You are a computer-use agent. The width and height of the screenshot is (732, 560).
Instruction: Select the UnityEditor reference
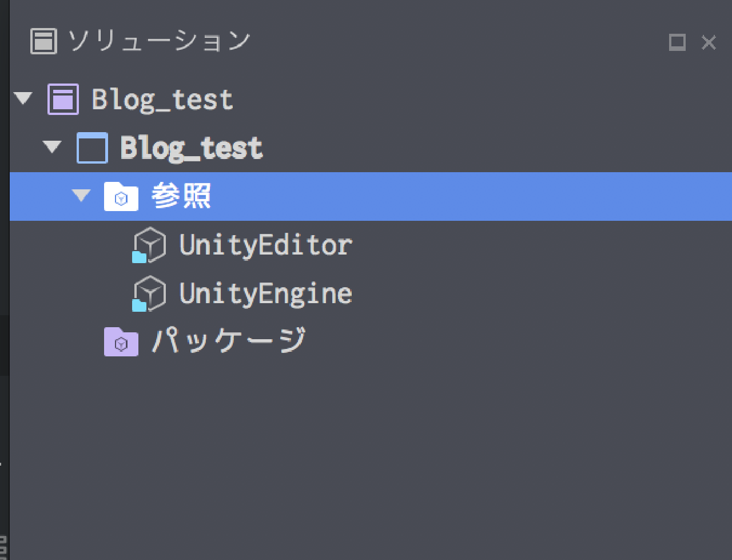click(265, 245)
